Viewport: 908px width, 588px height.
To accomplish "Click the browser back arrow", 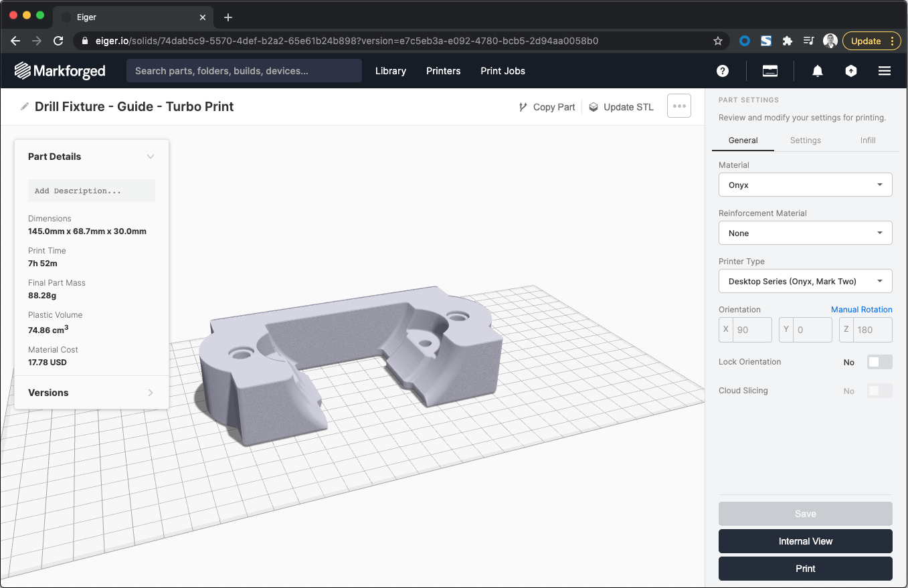I will (16, 41).
